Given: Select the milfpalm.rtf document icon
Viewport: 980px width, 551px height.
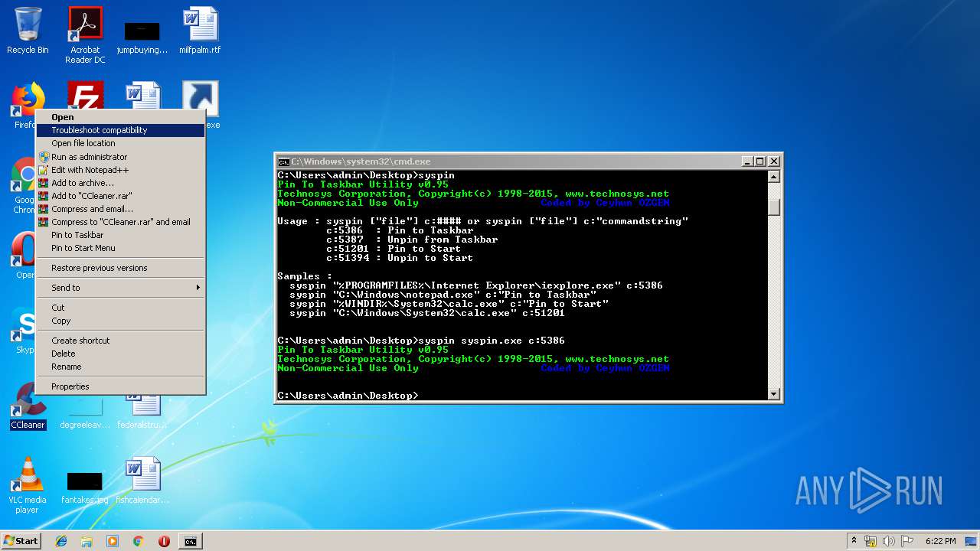Looking at the screenshot, I should click(x=200, y=31).
